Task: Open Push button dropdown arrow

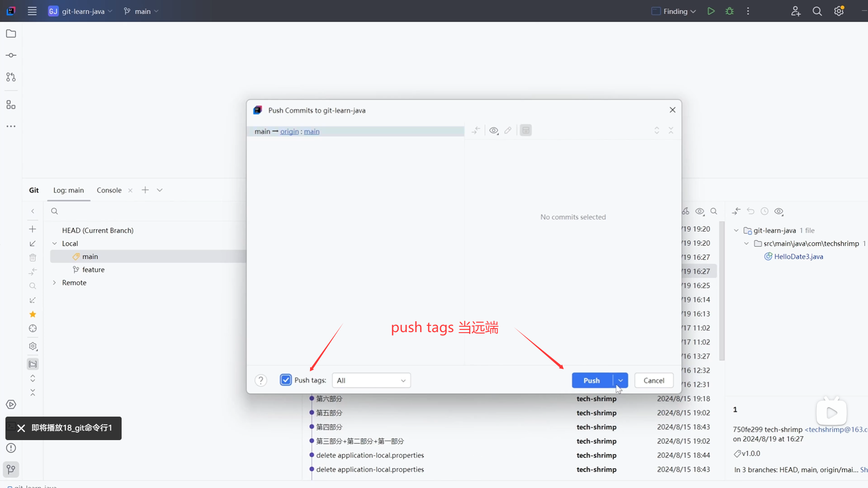Action: [x=621, y=380]
